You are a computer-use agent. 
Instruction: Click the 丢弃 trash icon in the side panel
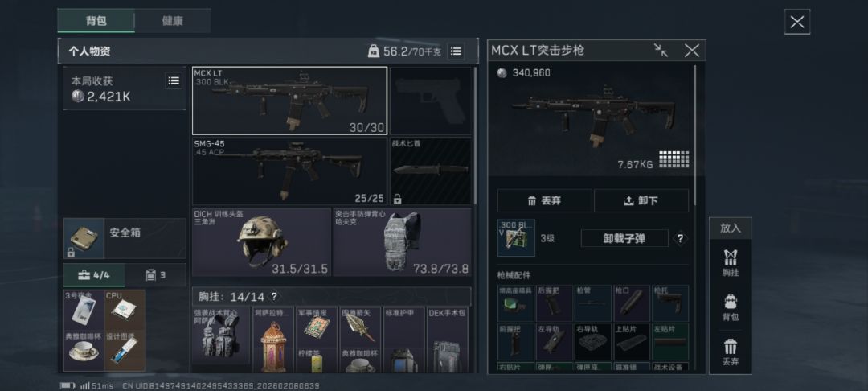pyautogui.click(x=730, y=353)
